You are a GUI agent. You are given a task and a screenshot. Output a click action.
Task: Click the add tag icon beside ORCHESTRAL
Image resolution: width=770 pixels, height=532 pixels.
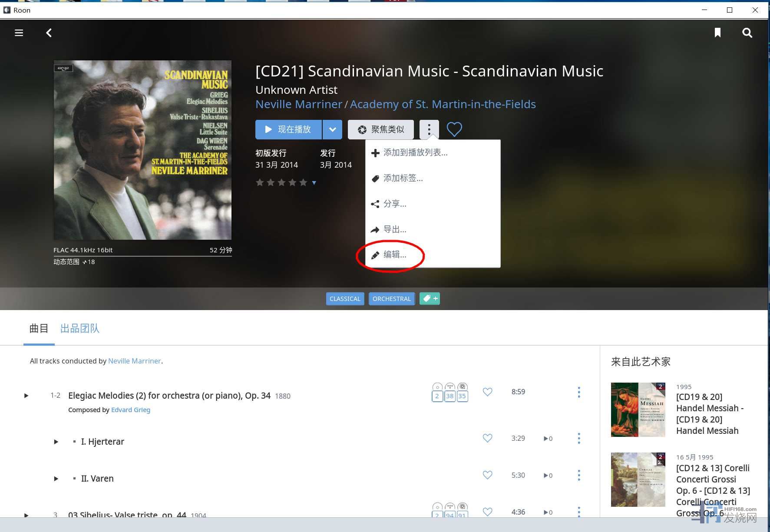(430, 299)
